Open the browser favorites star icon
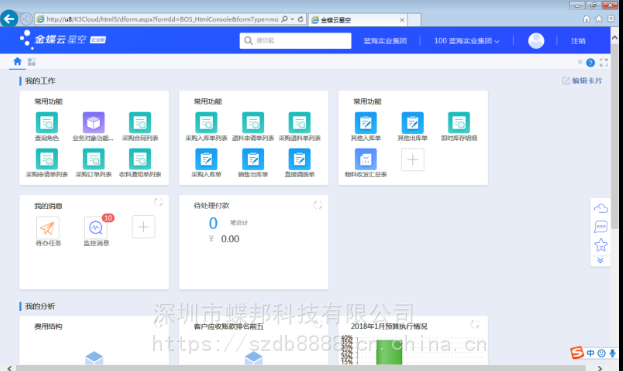The height and width of the screenshot is (371, 623). coord(599,19)
